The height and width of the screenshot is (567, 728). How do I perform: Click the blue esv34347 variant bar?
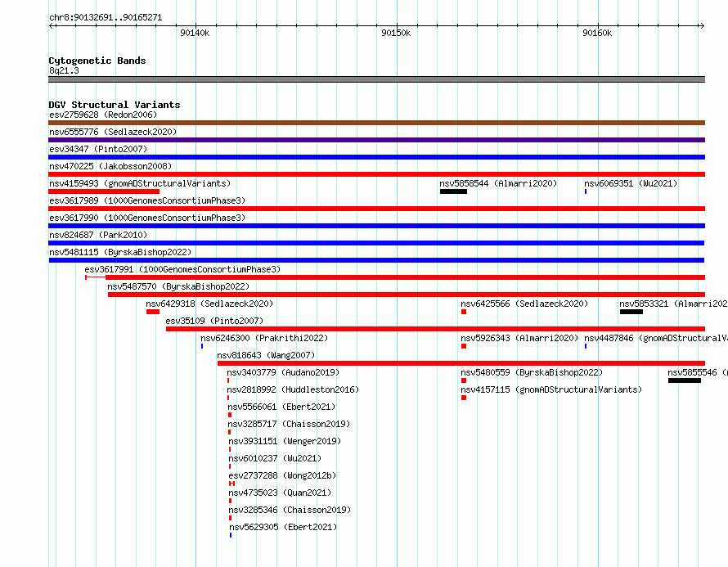(x=376, y=157)
